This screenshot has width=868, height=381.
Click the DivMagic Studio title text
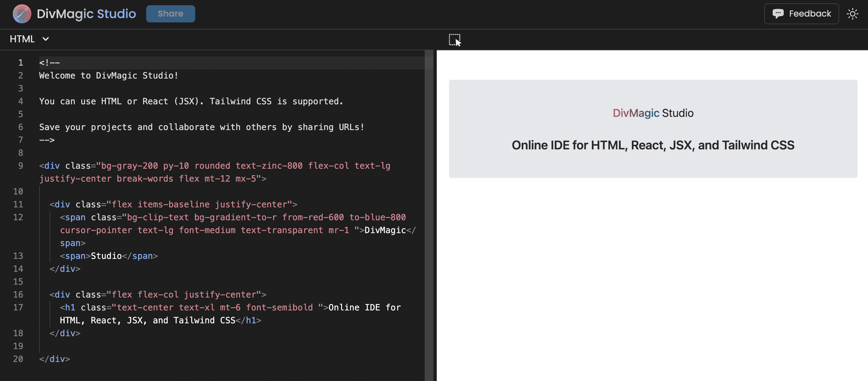point(86,14)
